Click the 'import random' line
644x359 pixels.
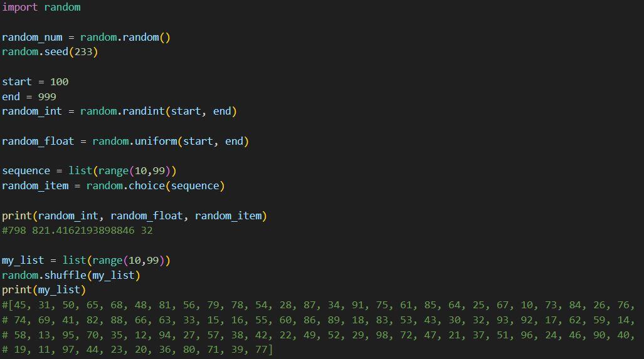point(41,8)
